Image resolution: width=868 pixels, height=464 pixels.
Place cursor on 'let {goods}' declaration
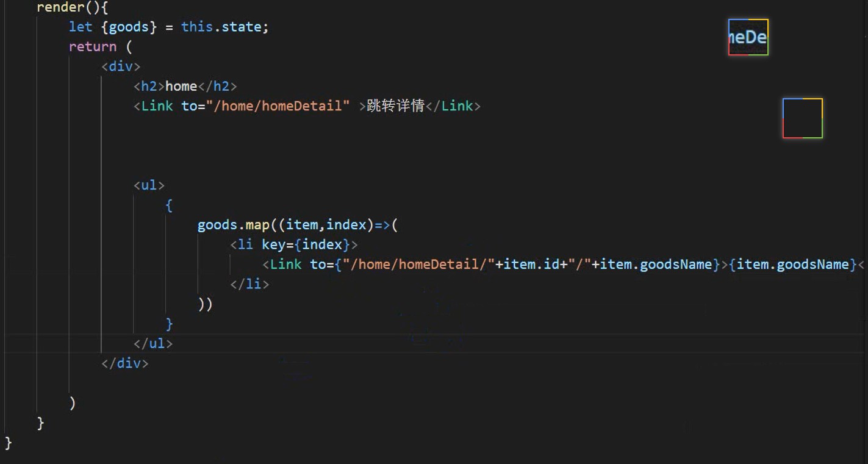click(113, 27)
